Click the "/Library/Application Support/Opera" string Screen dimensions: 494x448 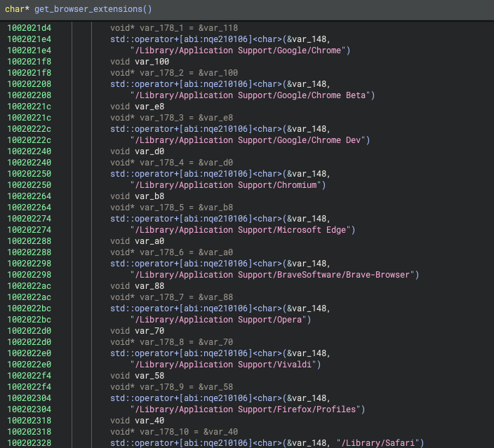click(x=219, y=320)
